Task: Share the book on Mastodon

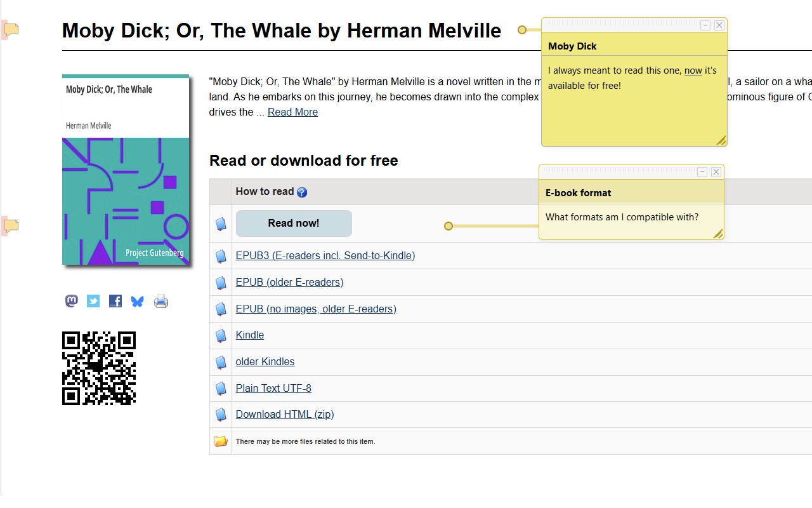Action: point(72,301)
